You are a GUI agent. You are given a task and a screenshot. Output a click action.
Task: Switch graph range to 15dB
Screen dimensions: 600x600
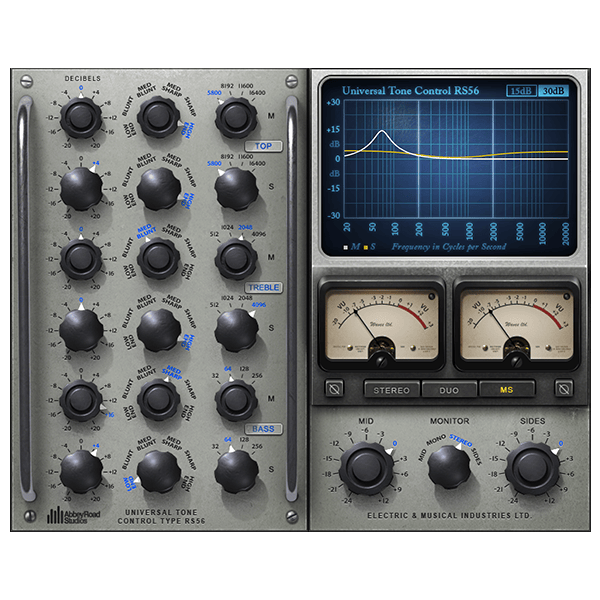pos(521,91)
